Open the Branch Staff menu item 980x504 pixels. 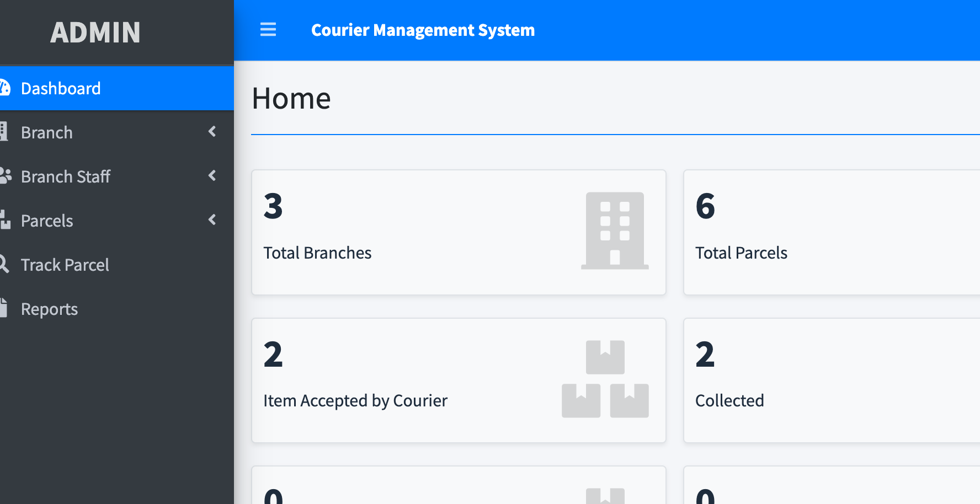pos(117,176)
